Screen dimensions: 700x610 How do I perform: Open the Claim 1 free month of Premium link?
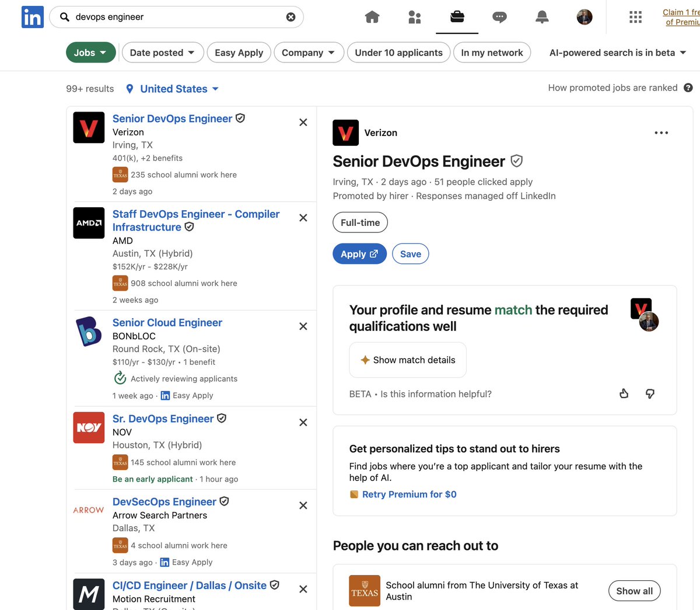coord(681,17)
